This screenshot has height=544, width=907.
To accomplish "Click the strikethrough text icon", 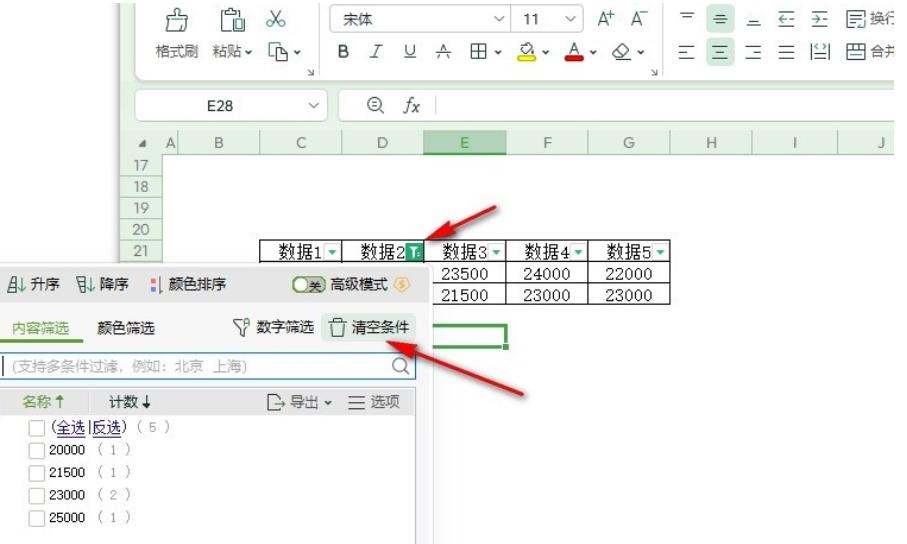I will (x=443, y=52).
